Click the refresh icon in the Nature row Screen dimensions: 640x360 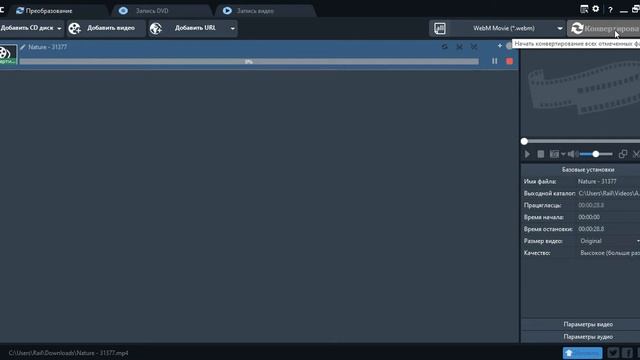point(444,47)
